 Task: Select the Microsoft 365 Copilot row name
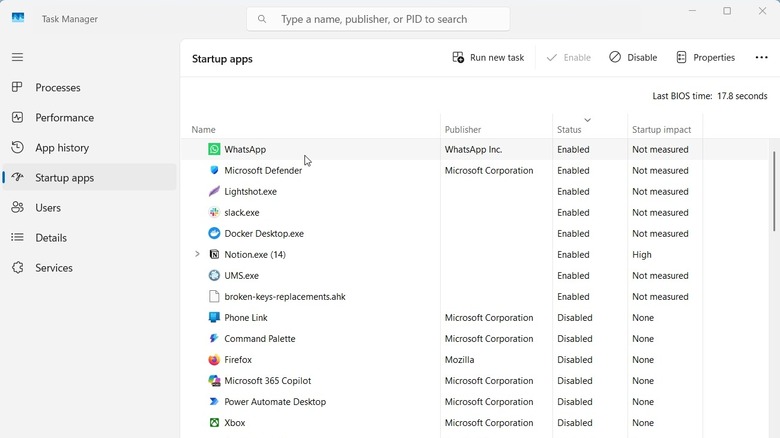(268, 381)
